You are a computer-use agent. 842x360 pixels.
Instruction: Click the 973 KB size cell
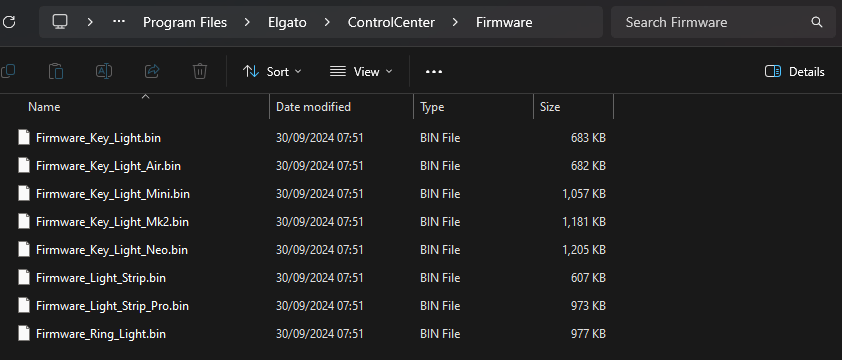tap(588, 306)
